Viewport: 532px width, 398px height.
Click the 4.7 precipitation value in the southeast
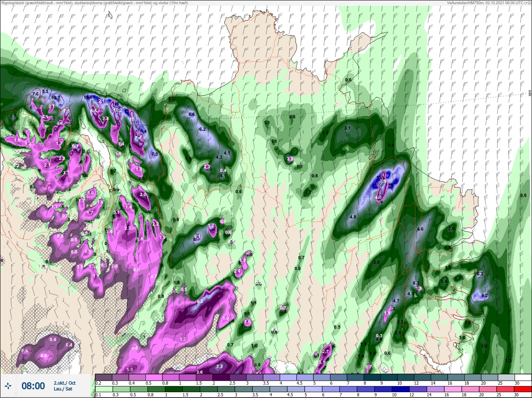396,301
